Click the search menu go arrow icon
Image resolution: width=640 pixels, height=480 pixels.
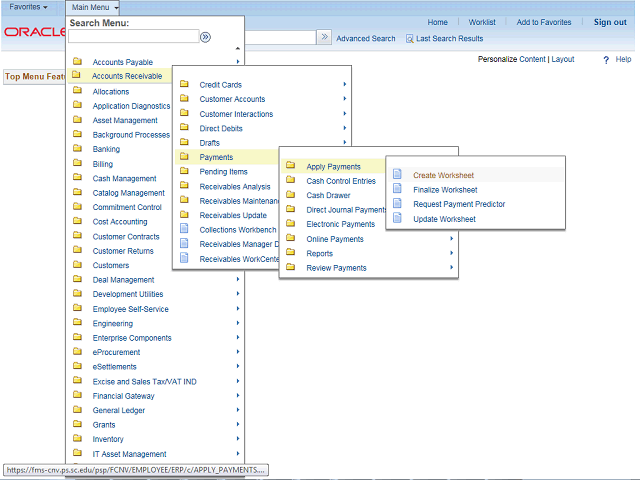205,37
